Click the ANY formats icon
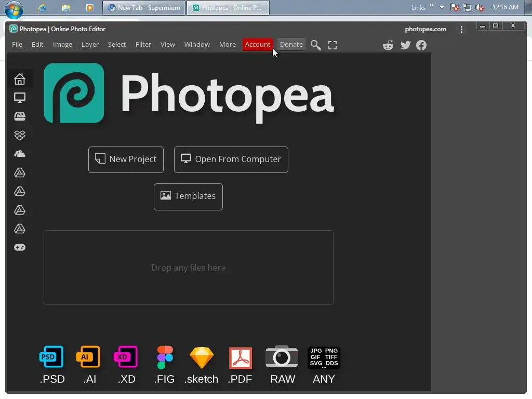Screen dimensions: 532x399 click(324, 357)
